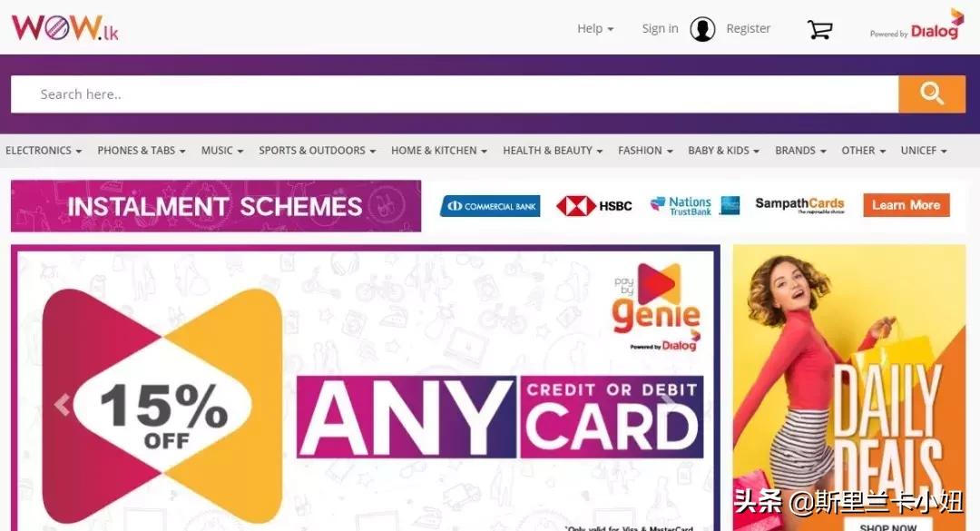The width and height of the screenshot is (980, 531).
Task: Show the previous banner slide arrow
Action: (62, 405)
